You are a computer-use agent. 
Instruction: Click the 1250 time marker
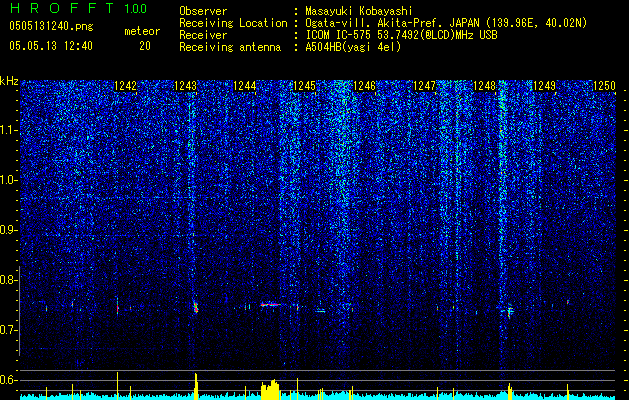click(x=604, y=86)
